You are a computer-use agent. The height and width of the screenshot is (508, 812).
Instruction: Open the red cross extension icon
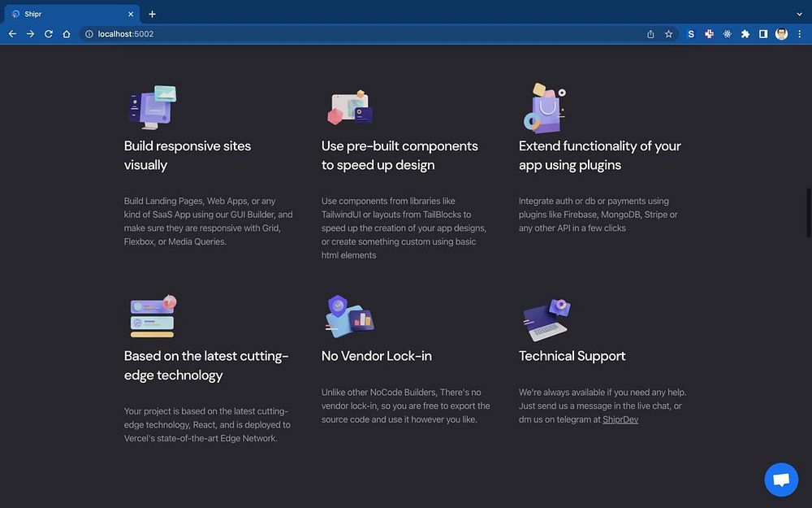coord(709,33)
